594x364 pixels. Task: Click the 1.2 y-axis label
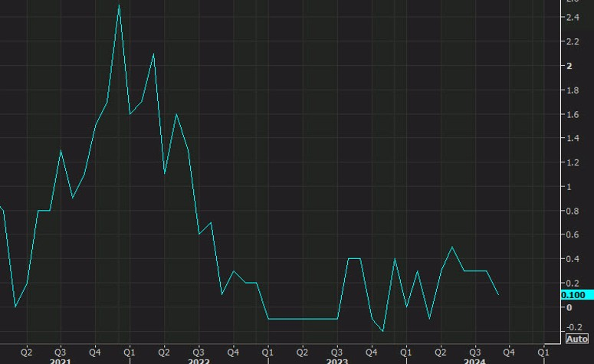(573, 162)
